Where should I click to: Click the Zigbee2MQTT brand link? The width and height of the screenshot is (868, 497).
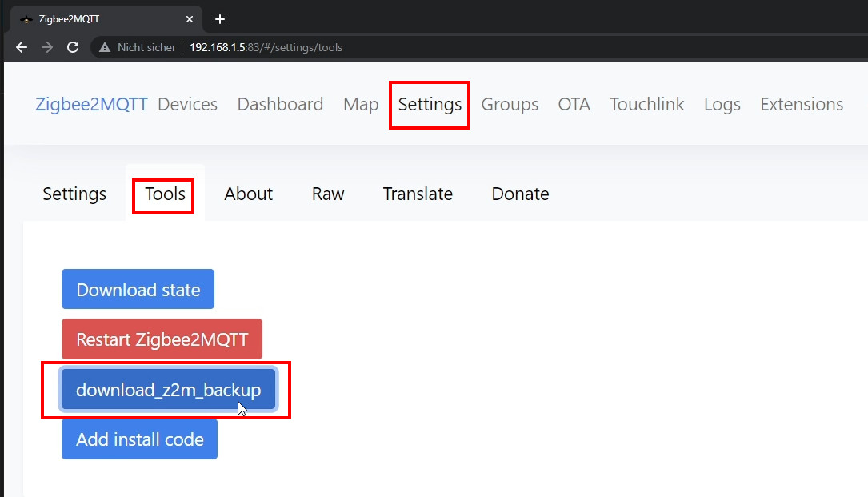(91, 104)
